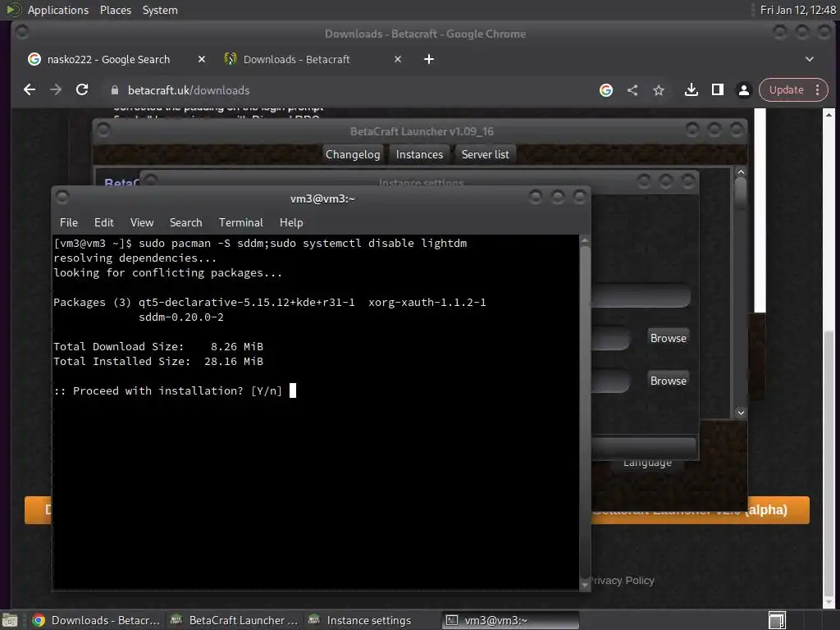Click Show Desktop icon in bottom panel
The image size is (840, 630).
10,620
